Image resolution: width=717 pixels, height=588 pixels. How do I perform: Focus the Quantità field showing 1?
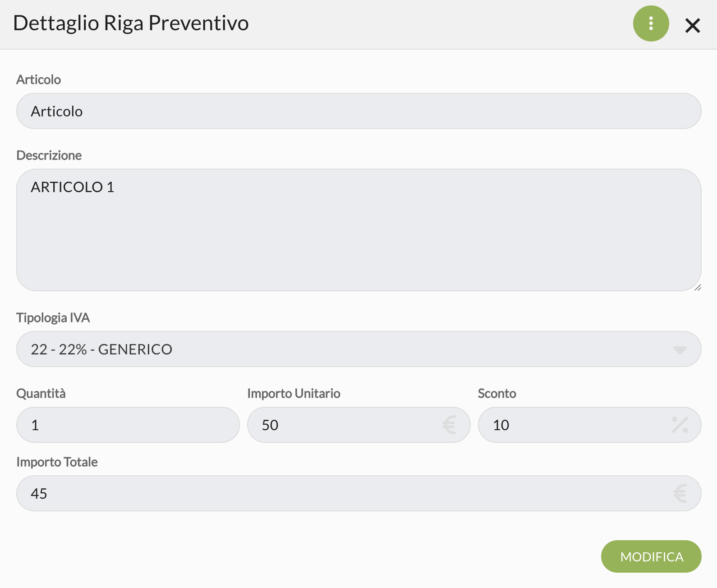tap(128, 425)
